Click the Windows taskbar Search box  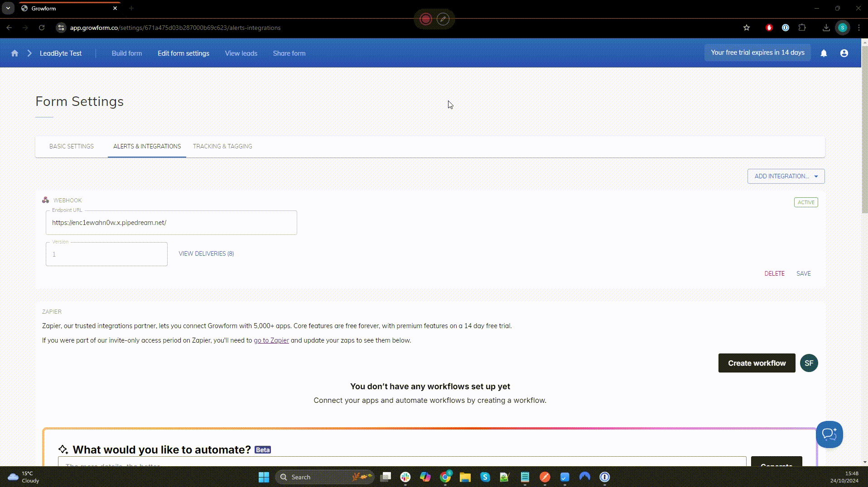coord(324,477)
